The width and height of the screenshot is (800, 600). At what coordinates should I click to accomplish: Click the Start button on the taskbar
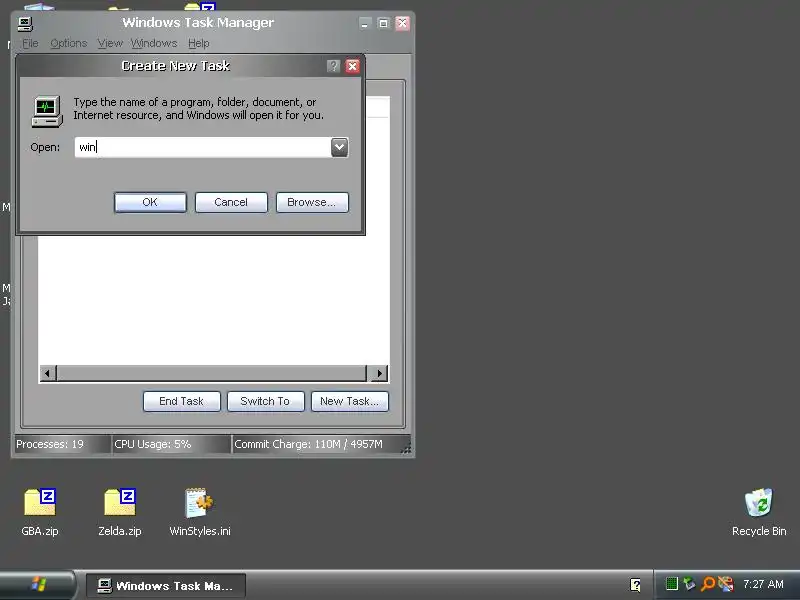(x=38, y=585)
